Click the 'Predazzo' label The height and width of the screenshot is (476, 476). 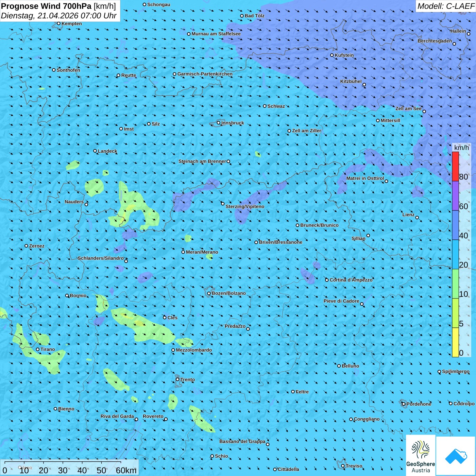[235, 326]
